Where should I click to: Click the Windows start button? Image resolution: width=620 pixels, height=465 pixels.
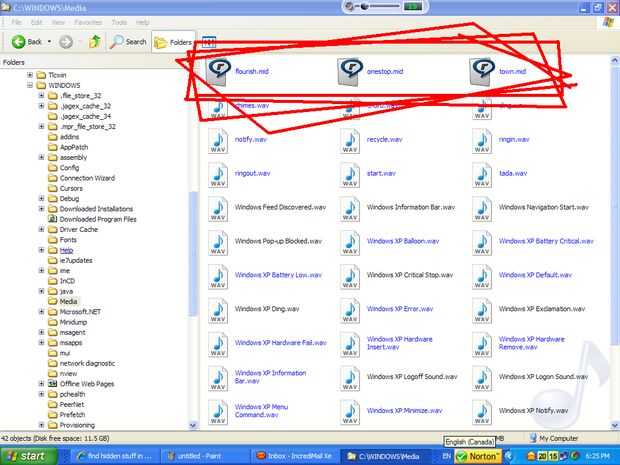(x=29, y=456)
